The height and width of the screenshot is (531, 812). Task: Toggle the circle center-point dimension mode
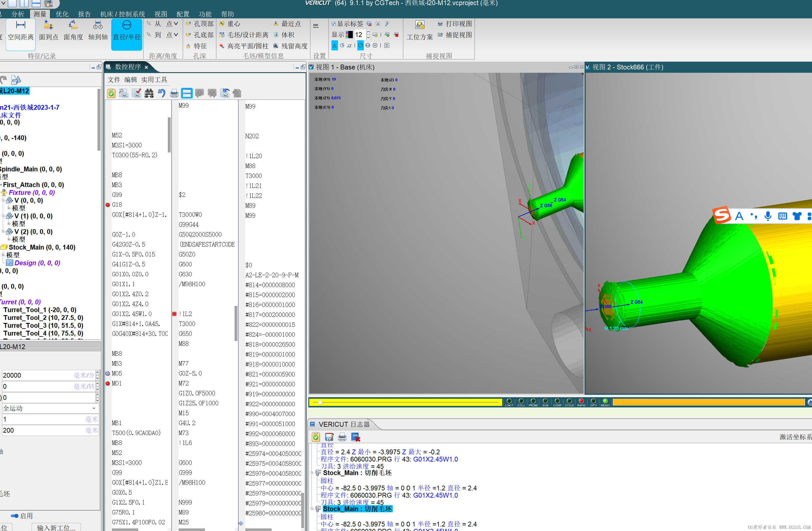(x=375, y=45)
